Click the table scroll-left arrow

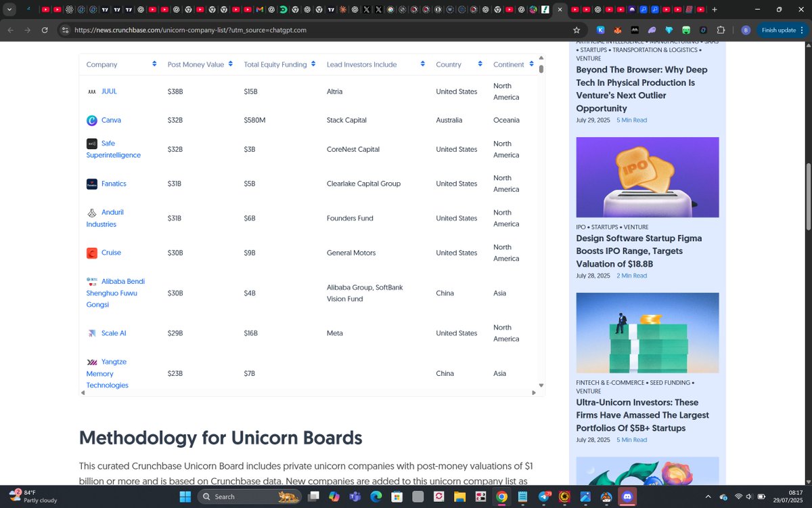(83, 393)
